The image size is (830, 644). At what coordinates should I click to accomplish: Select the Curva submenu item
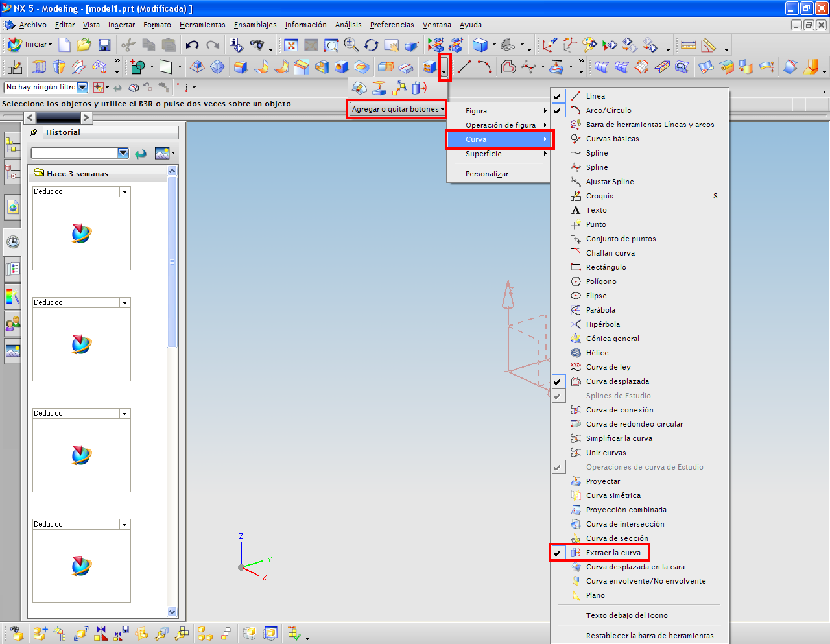point(499,139)
